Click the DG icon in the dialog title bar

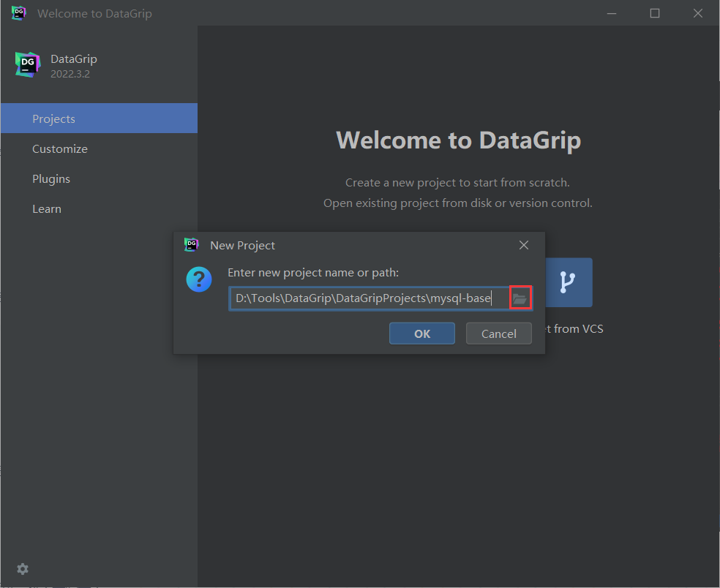[x=191, y=245]
